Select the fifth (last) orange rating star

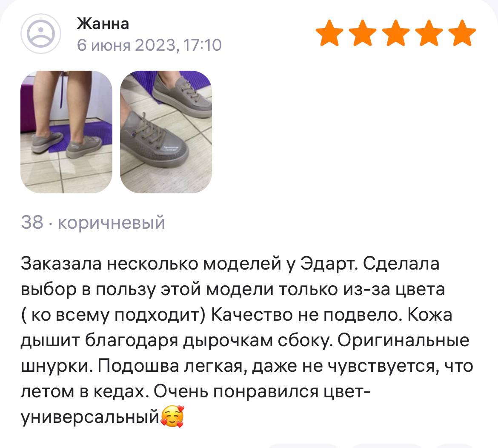coord(462,33)
